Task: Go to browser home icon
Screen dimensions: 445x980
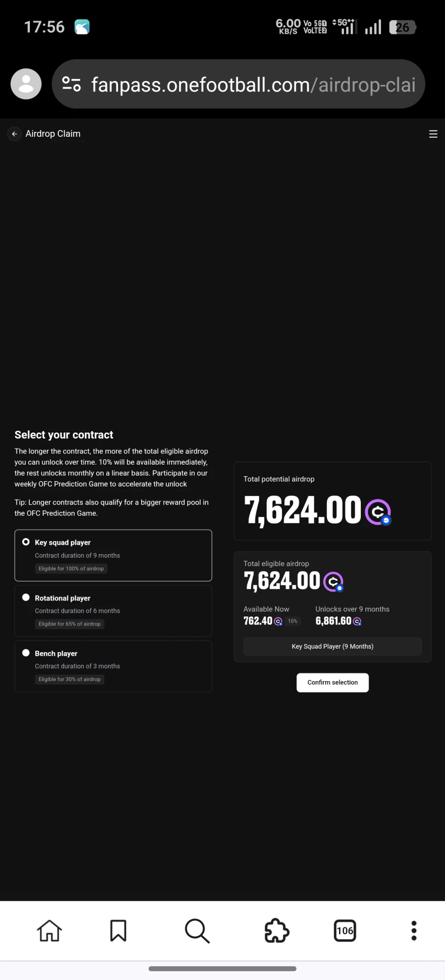Action: (x=49, y=931)
